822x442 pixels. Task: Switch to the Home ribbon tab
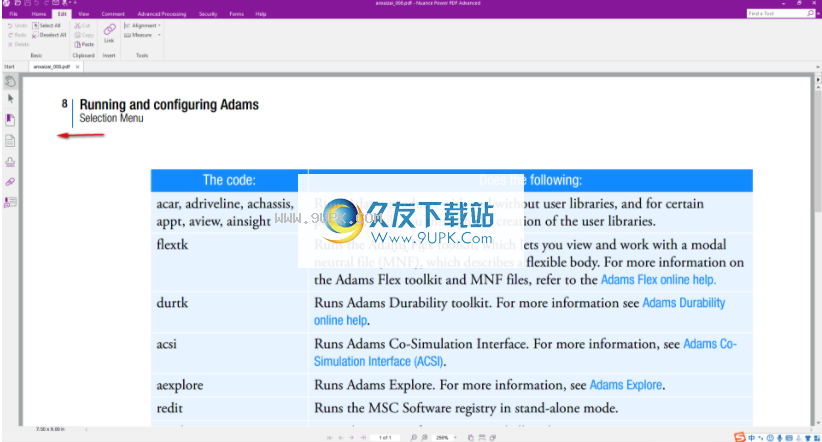coord(39,14)
